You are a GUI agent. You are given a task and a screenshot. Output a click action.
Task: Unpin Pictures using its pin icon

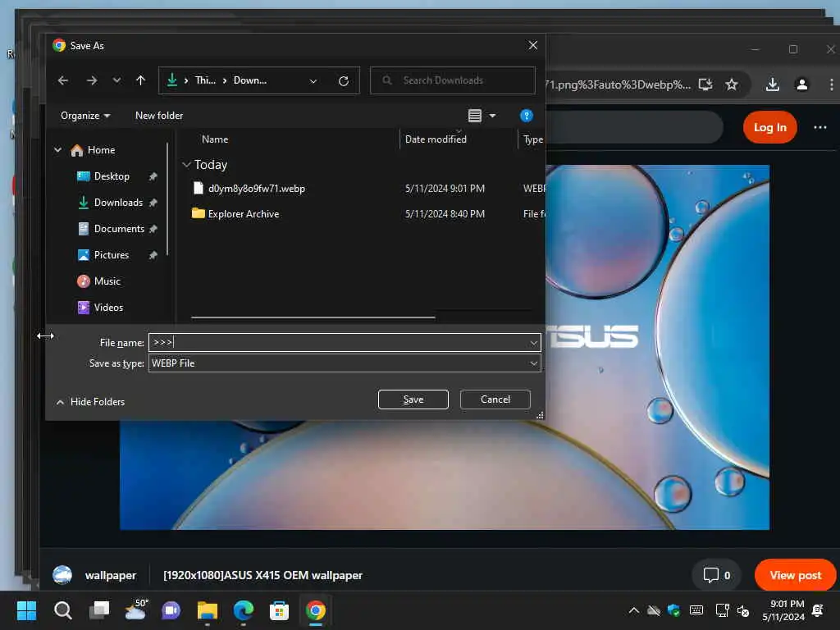click(x=153, y=255)
